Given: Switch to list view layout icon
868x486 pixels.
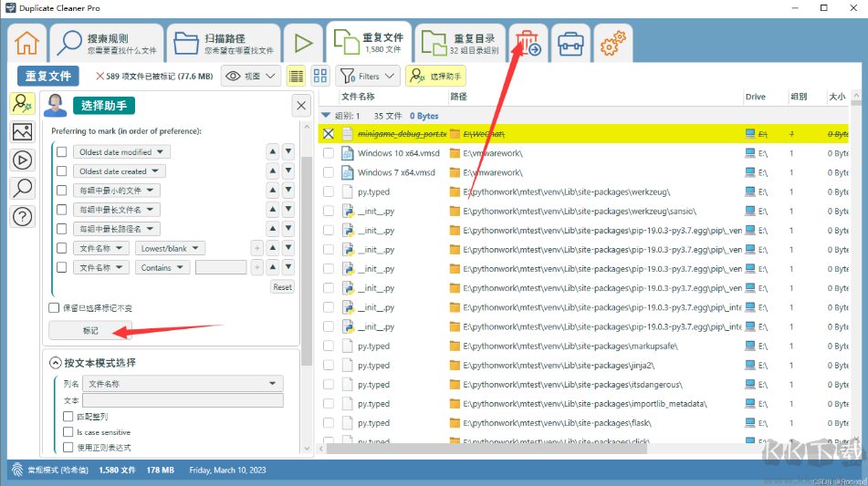Looking at the screenshot, I should 296,77.
